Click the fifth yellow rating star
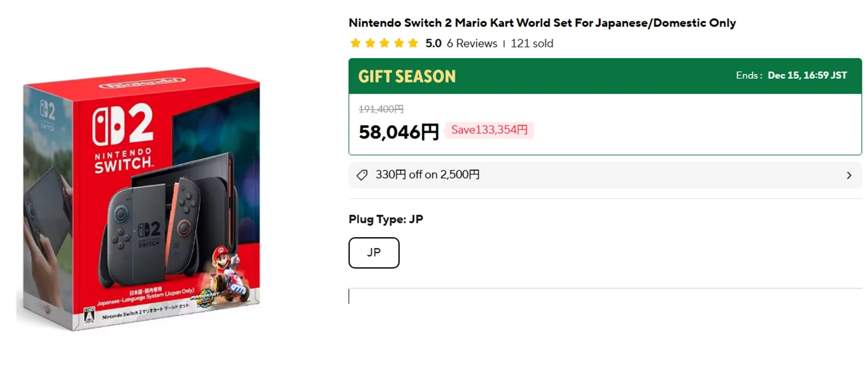Screen dimensions: 868x387 [x=413, y=43]
